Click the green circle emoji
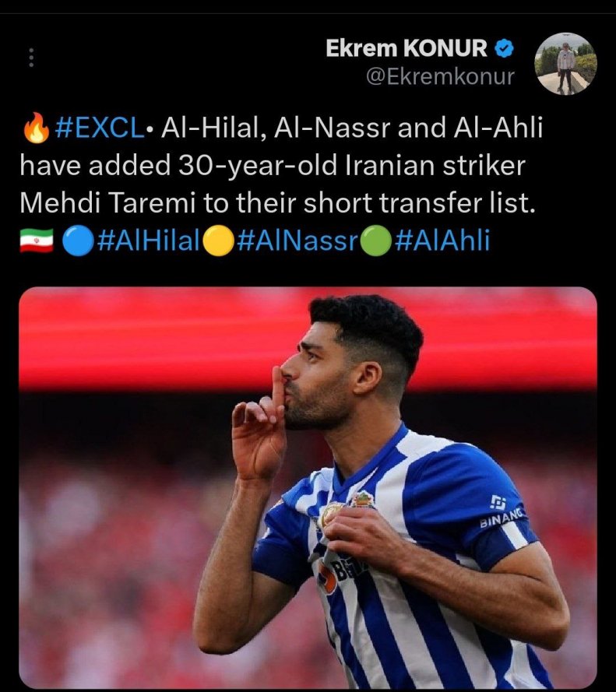 (376, 241)
